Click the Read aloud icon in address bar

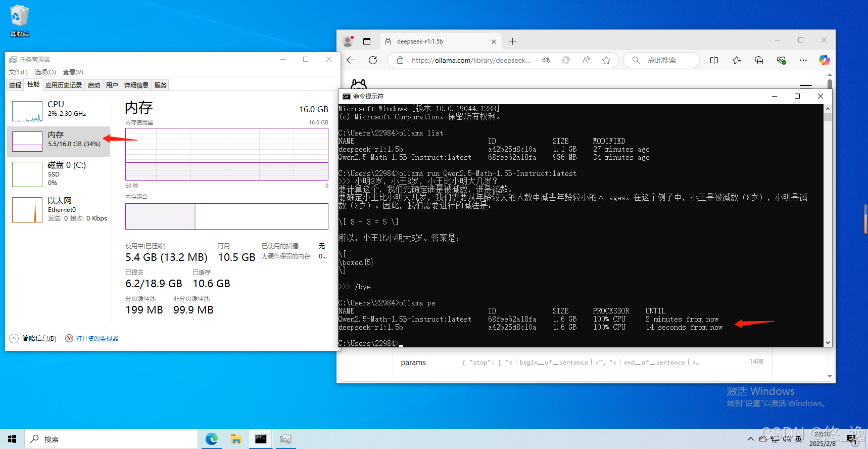click(586, 60)
